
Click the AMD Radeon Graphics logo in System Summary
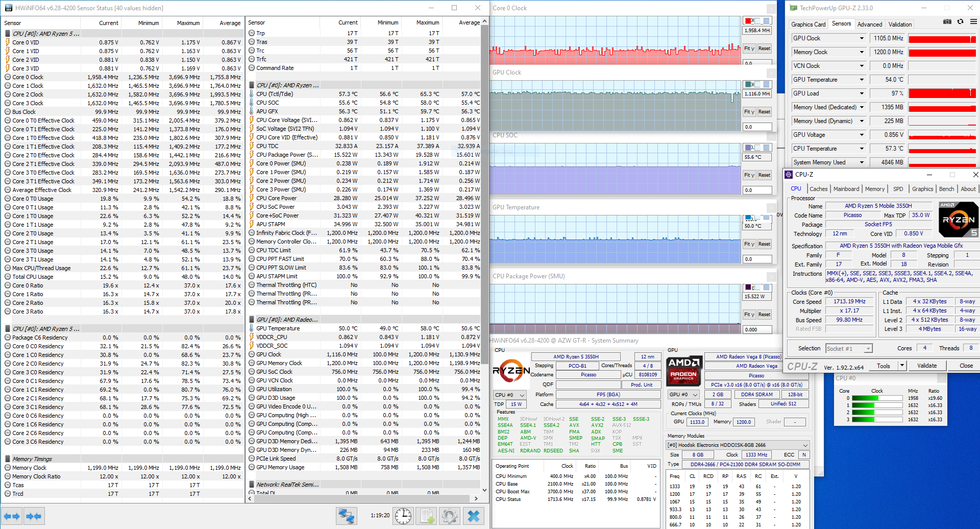coord(684,370)
